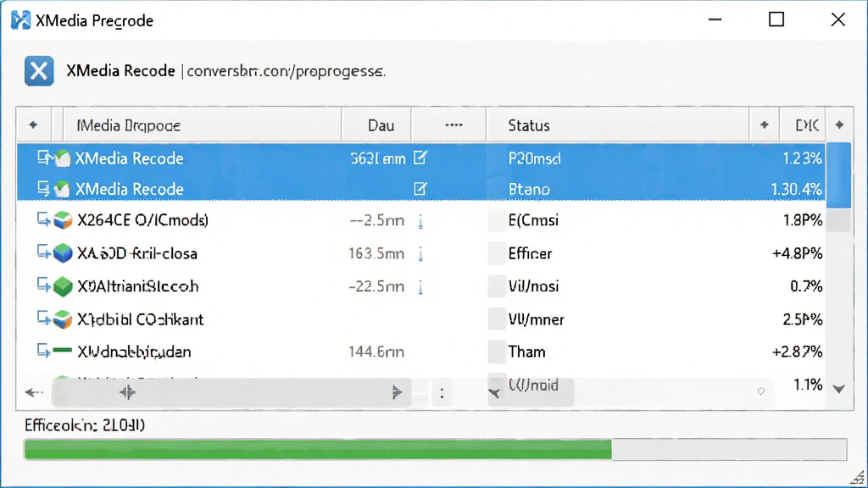
Task: Click the 0.7% value
Action: coord(806,286)
